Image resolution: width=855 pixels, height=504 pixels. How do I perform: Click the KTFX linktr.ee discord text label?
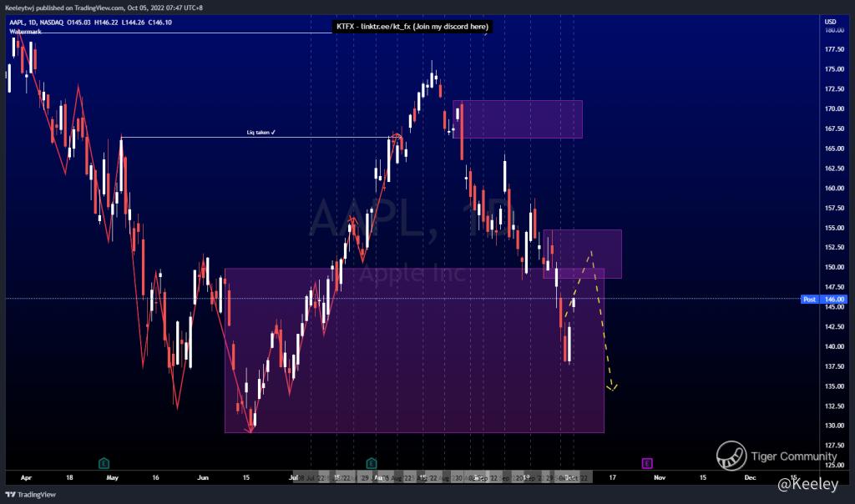click(412, 26)
